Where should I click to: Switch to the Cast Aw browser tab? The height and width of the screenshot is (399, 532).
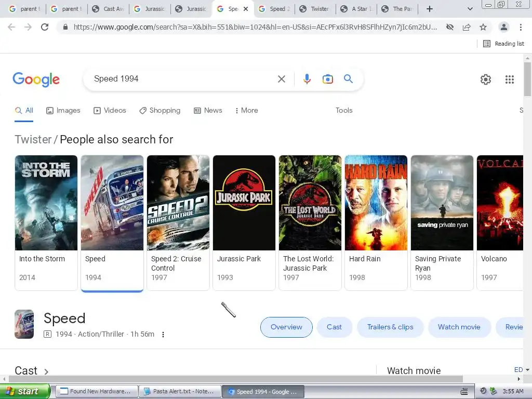[x=108, y=9]
